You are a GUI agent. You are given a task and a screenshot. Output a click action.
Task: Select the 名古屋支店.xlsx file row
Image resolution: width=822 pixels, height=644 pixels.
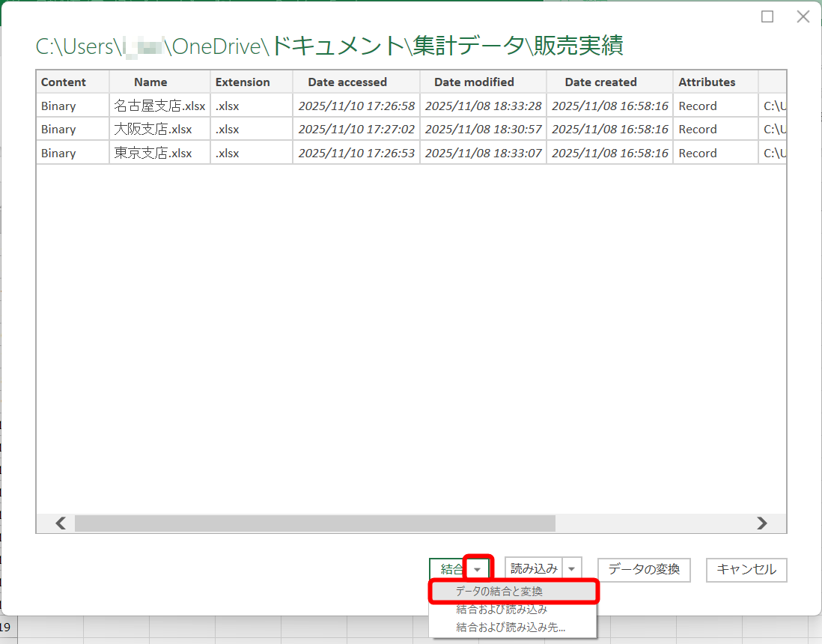pos(159,106)
